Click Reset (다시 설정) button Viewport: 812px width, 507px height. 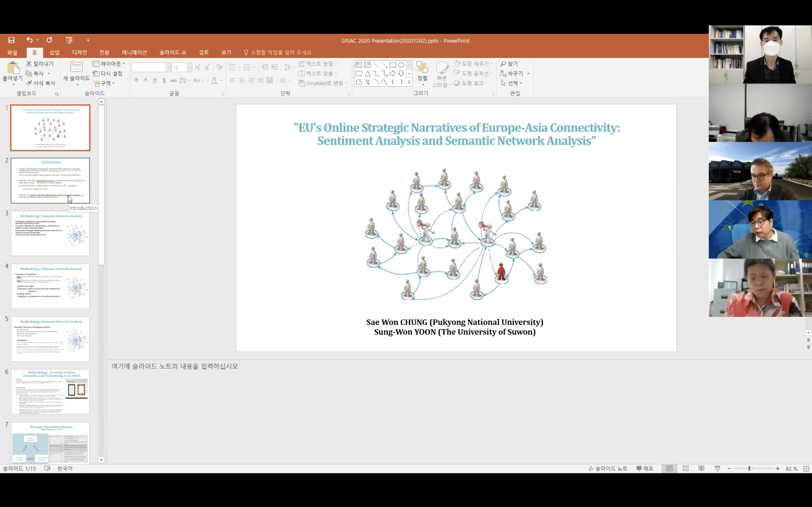[x=108, y=74]
